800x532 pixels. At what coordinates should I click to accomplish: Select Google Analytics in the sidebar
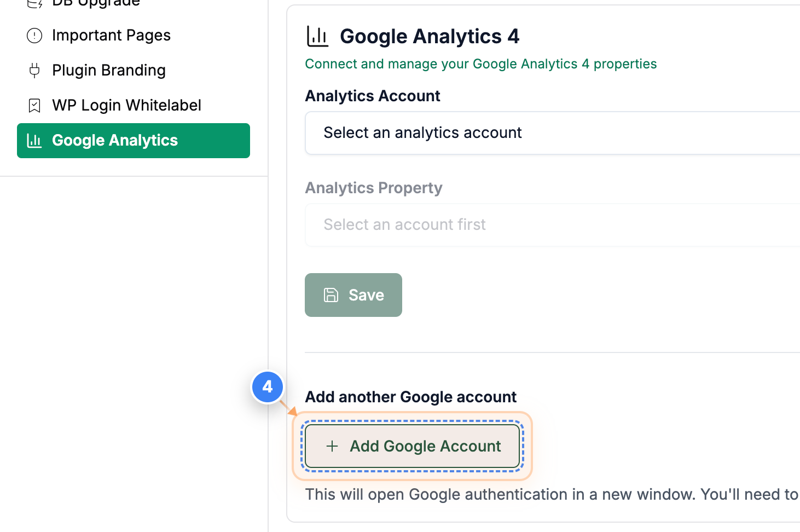point(115,141)
